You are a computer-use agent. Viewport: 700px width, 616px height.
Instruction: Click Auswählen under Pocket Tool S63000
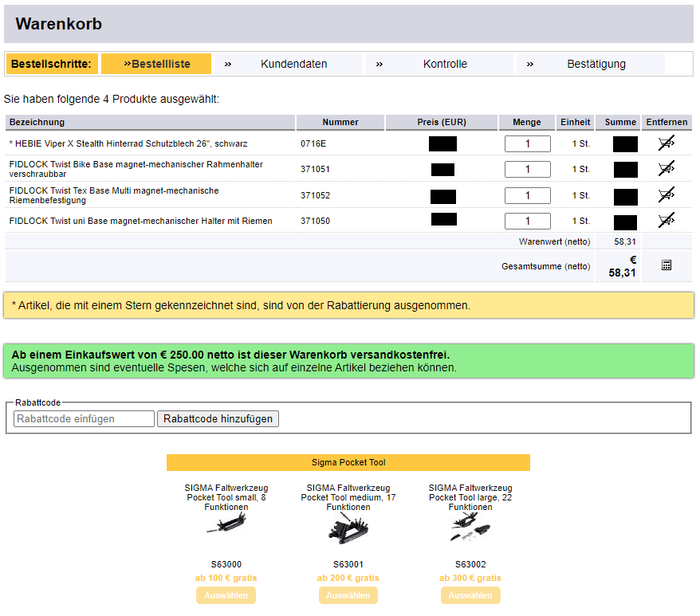pos(226,595)
